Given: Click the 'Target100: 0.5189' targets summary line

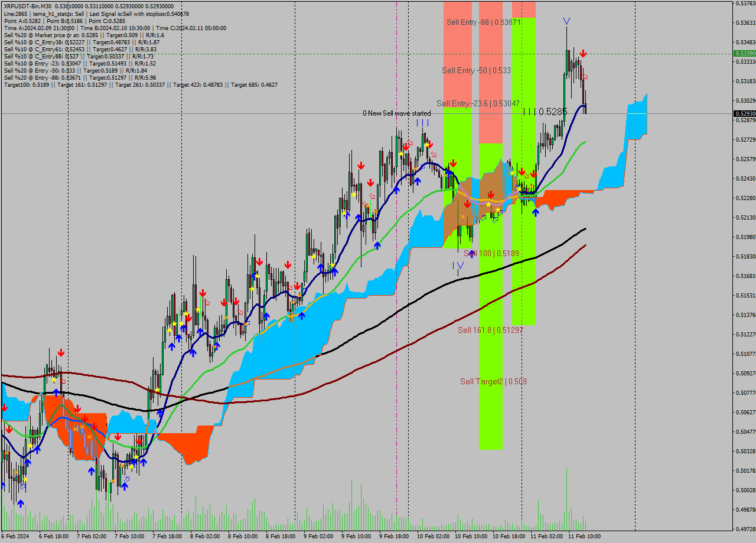Looking at the screenshot, I should click(141, 84).
